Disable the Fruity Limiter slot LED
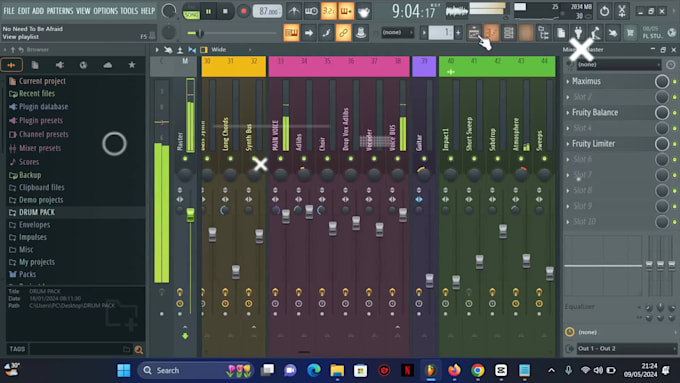The image size is (680, 383). [674, 144]
